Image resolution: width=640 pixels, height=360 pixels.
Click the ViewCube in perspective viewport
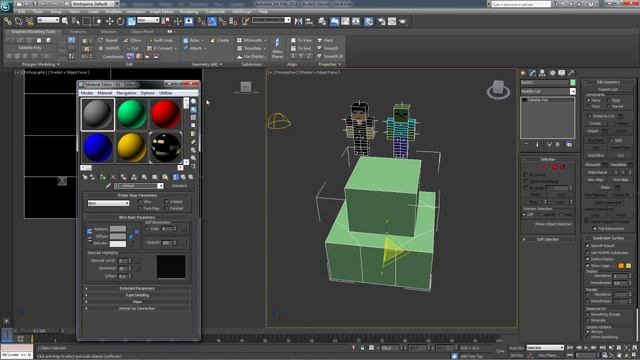(498, 89)
